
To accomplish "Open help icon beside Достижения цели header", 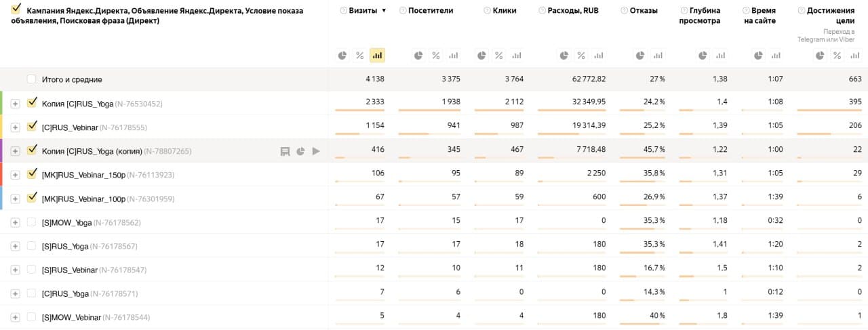I will 802,11.
